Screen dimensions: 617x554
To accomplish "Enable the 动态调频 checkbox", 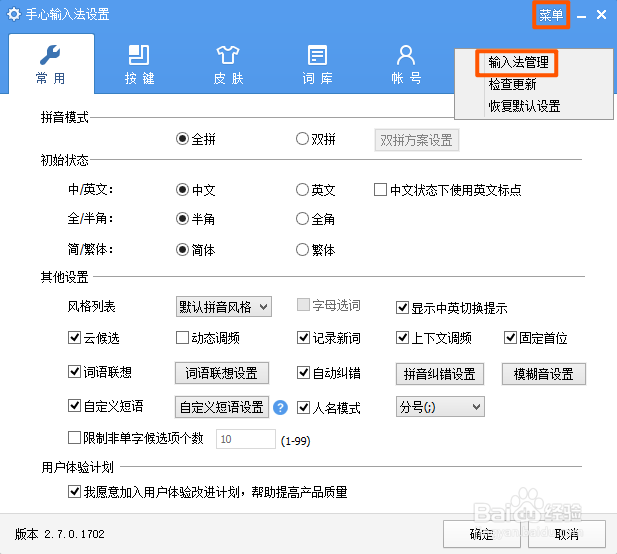I will click(182, 338).
